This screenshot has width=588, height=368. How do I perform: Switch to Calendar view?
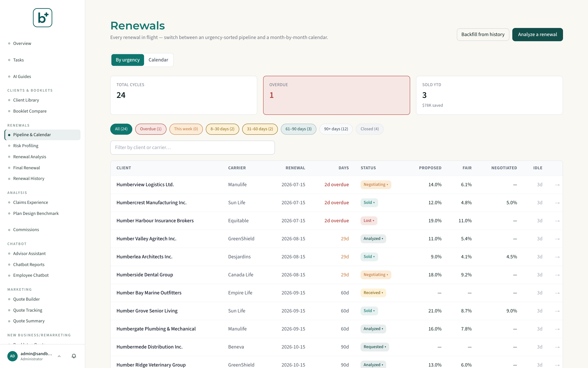(158, 60)
